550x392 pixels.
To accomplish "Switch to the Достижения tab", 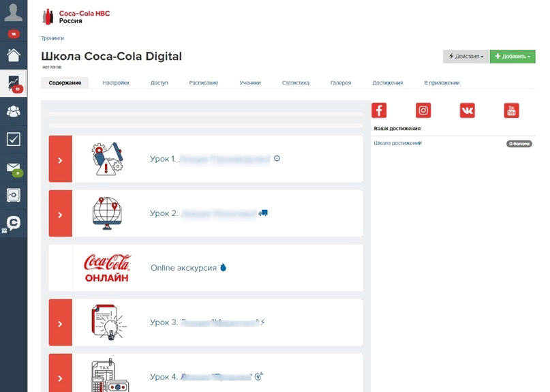I will pyautogui.click(x=388, y=82).
